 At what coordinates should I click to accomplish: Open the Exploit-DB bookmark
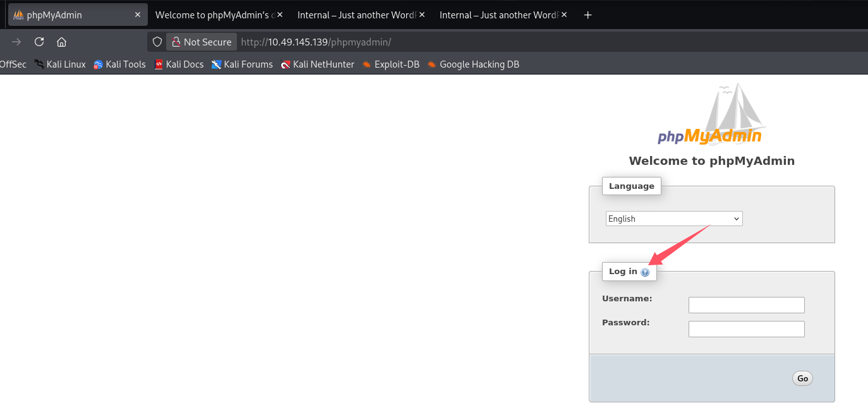point(390,64)
